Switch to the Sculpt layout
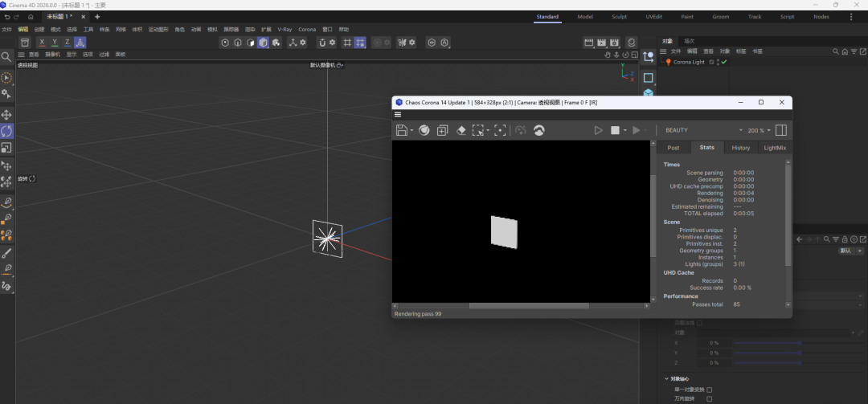The height and width of the screenshot is (404, 868). point(619,16)
